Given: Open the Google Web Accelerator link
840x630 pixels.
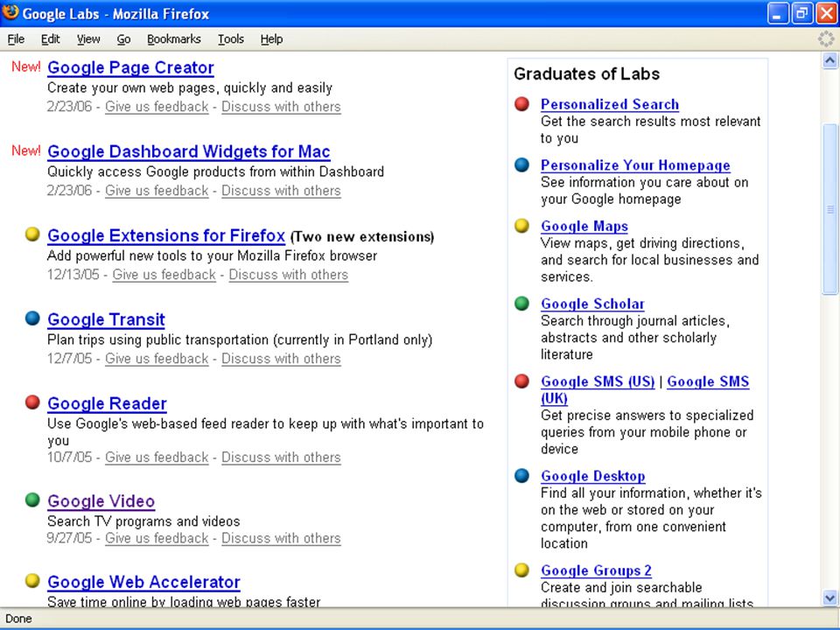Looking at the screenshot, I should (x=143, y=583).
